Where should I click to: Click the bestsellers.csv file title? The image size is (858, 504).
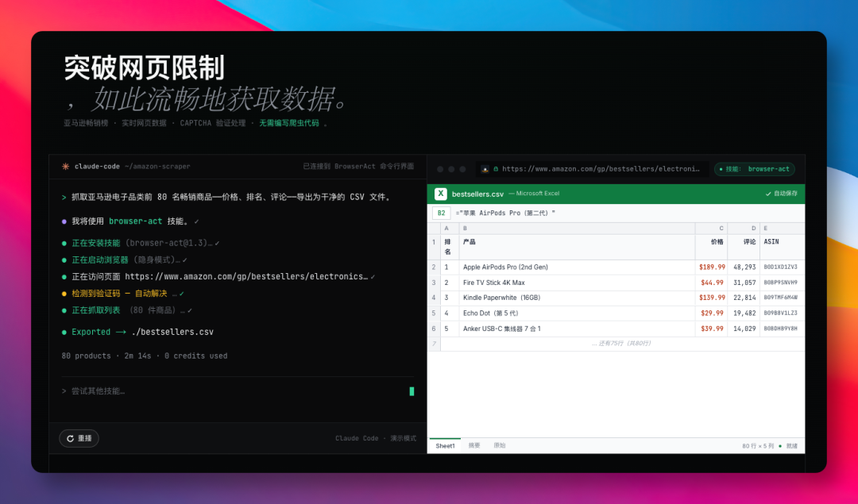(477, 194)
